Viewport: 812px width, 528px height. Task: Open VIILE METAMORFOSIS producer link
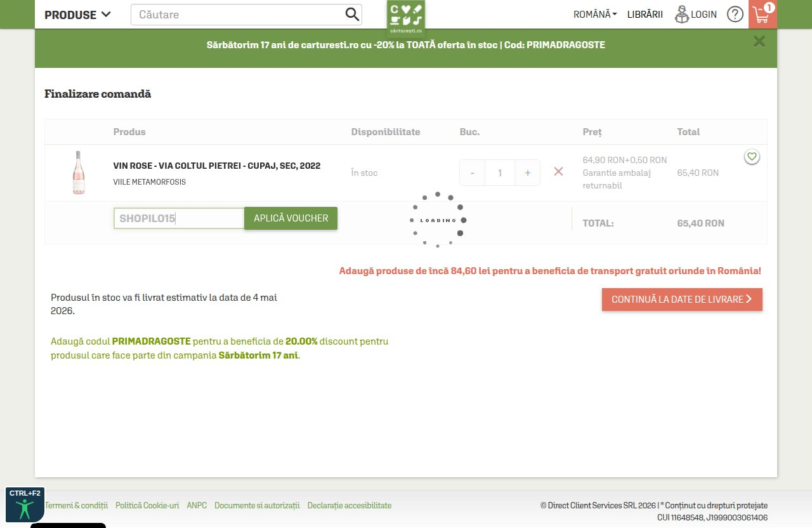(x=150, y=182)
